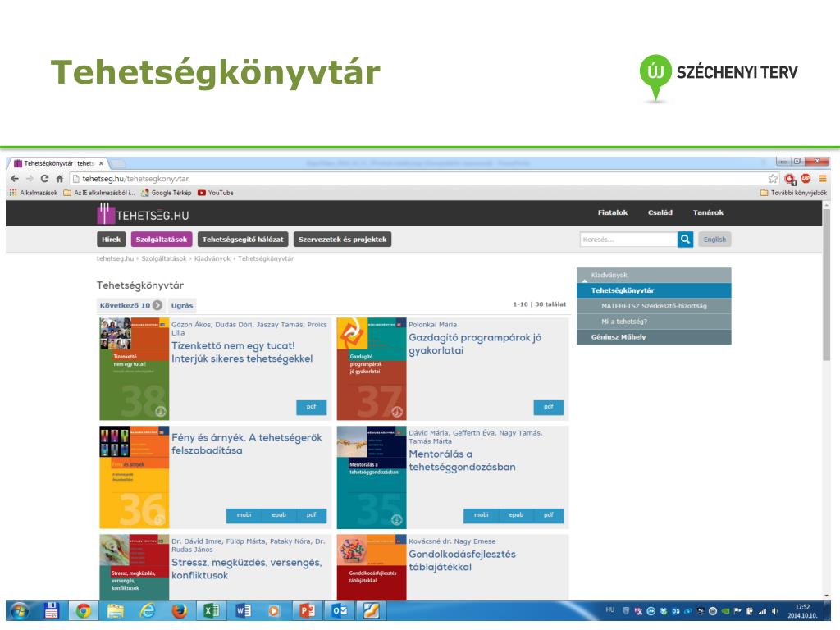Select Szolgáltatások menu button
This screenshot has width=840, height=630.
tap(162, 240)
